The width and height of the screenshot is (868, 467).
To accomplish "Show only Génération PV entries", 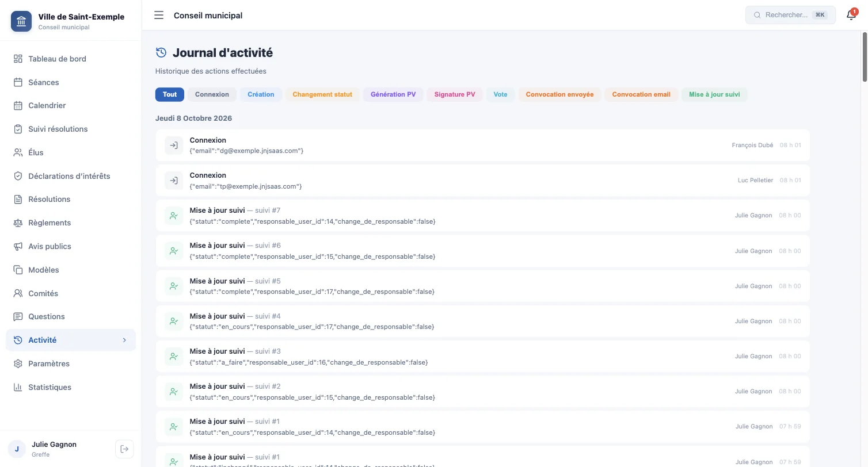I will pos(393,94).
